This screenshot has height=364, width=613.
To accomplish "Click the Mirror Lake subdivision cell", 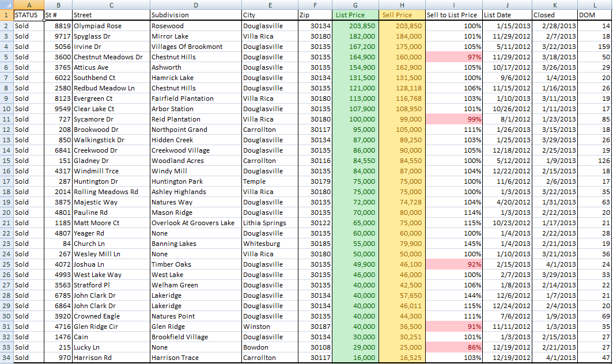I will 196,36.
